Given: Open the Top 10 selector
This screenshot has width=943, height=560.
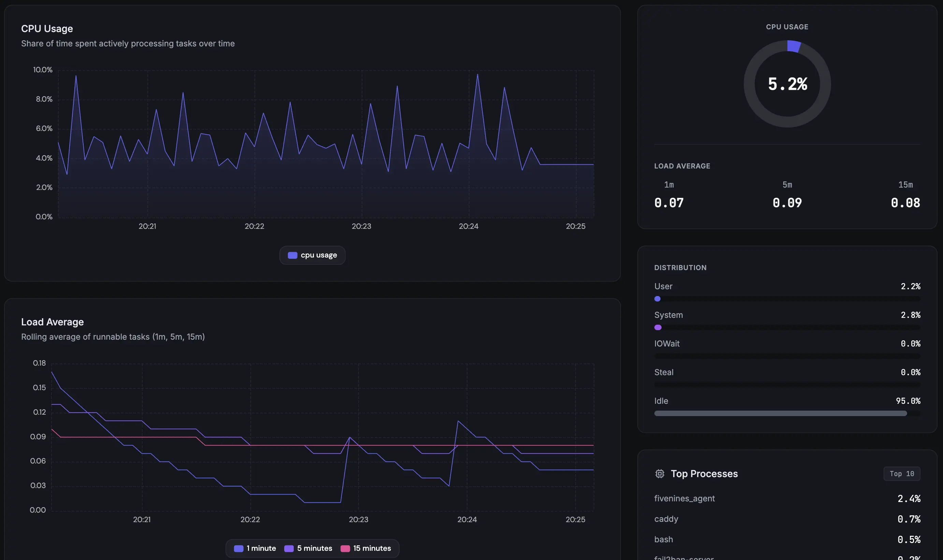Looking at the screenshot, I should click(901, 474).
